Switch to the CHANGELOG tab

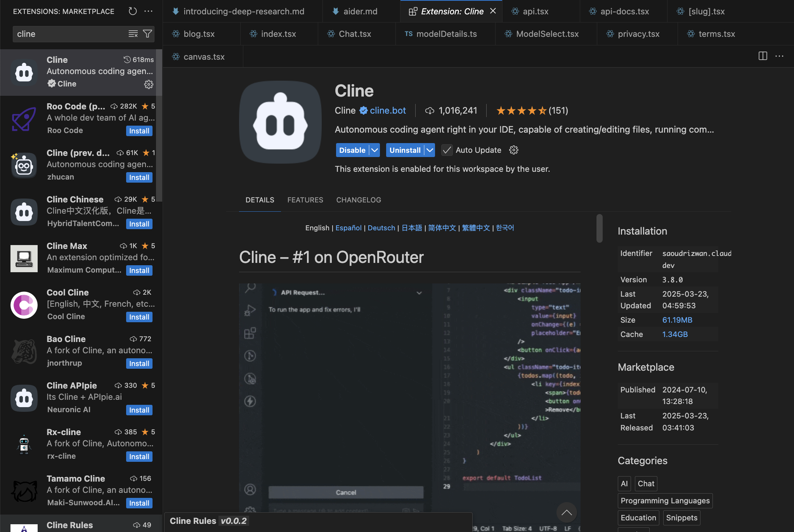359,200
